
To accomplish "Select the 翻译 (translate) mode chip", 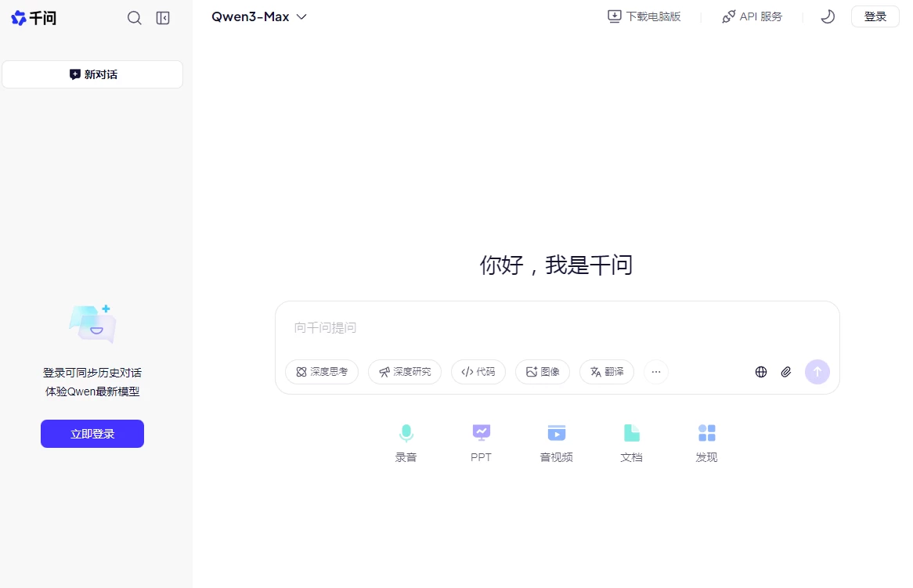I will click(x=606, y=372).
